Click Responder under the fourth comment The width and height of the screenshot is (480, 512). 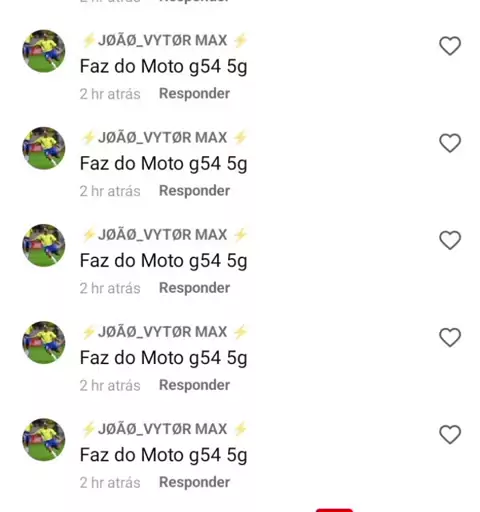point(194,385)
